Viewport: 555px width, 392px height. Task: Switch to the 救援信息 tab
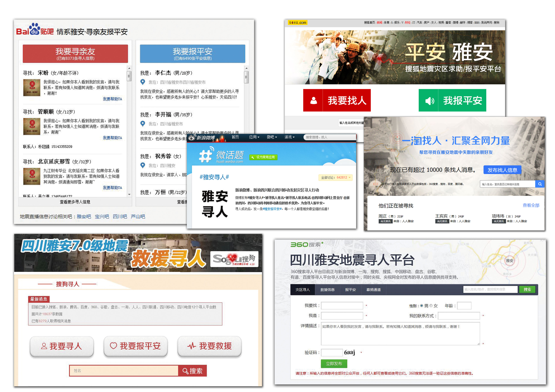327,290
